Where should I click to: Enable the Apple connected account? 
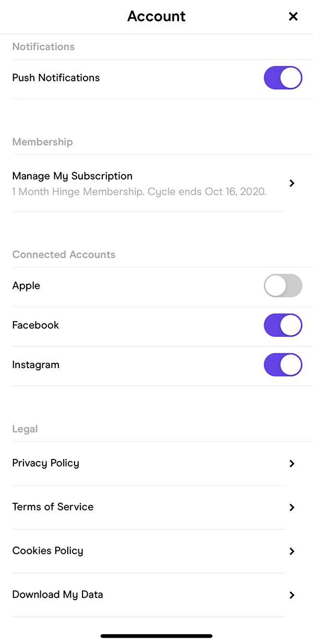point(283,286)
